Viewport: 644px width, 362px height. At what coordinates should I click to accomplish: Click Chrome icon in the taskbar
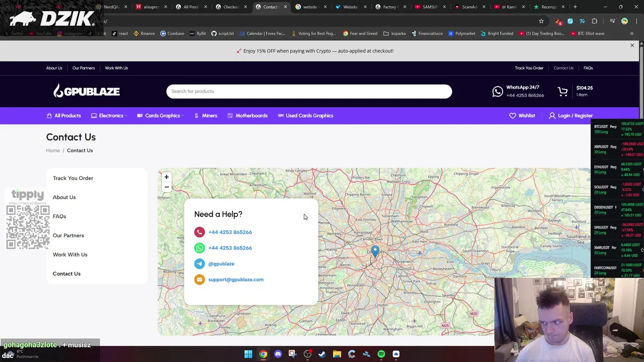pyautogui.click(x=263, y=354)
